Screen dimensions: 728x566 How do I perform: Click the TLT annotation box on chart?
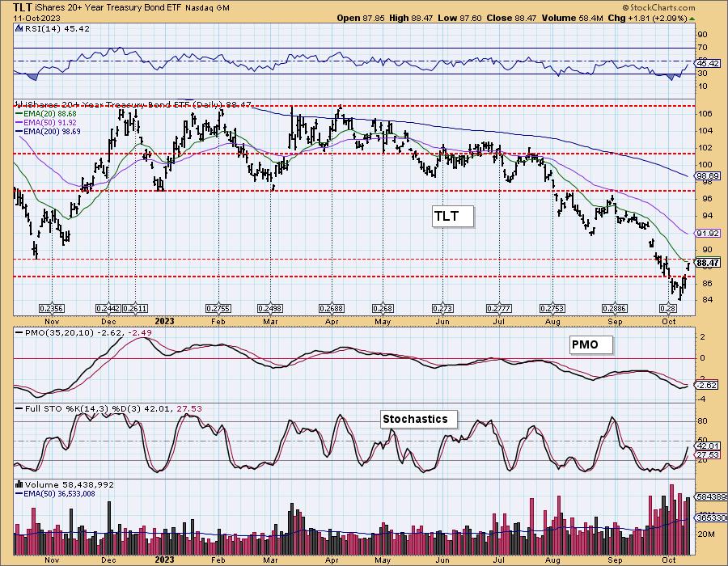pos(453,216)
